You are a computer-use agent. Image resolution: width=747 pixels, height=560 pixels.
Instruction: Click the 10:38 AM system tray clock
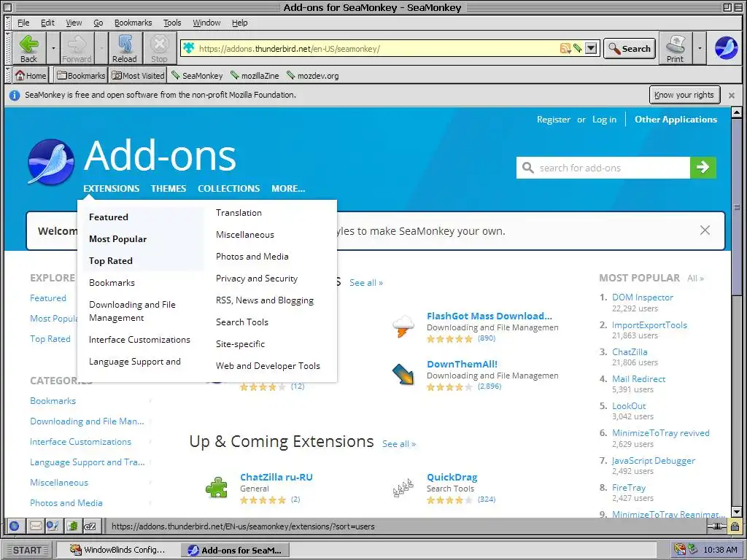[720, 550]
